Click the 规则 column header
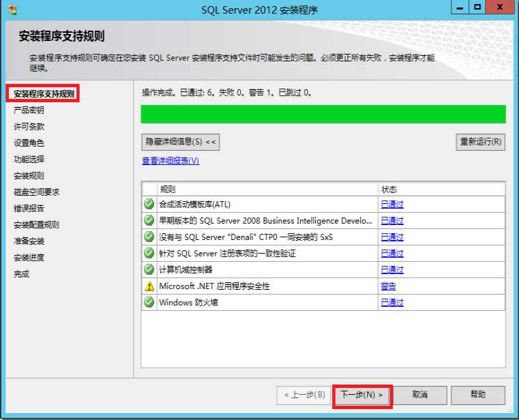 coord(267,190)
